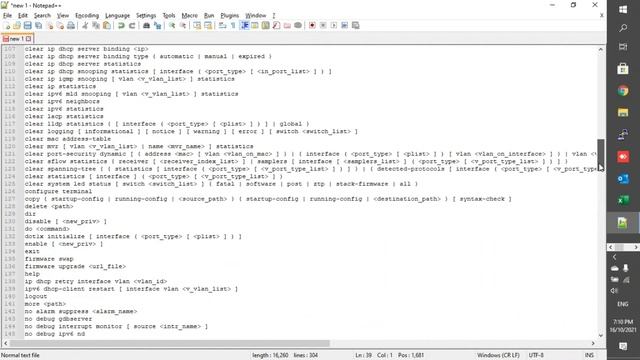Click the Open file toolbar icon
The width and height of the screenshot is (640, 360).
(x=17, y=25)
